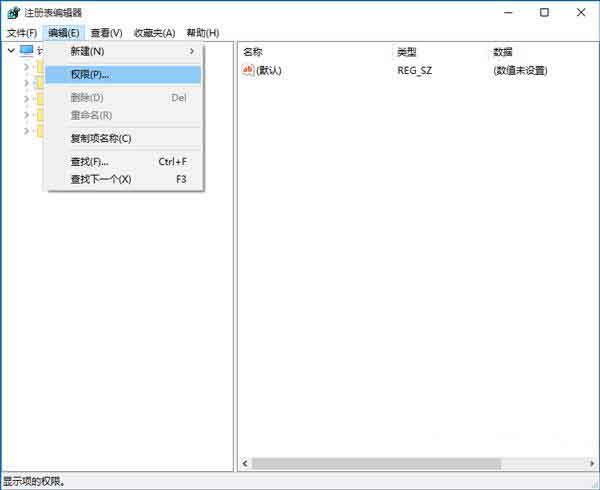Select the (默认) value name
The image size is (600, 490).
tap(269, 70)
